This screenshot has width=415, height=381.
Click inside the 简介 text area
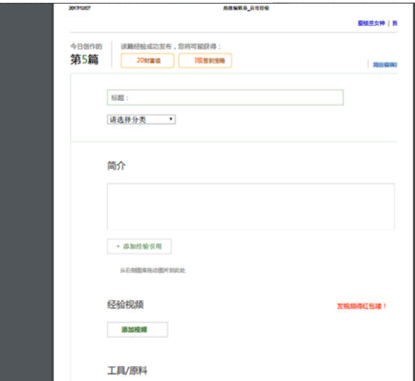tap(251, 206)
